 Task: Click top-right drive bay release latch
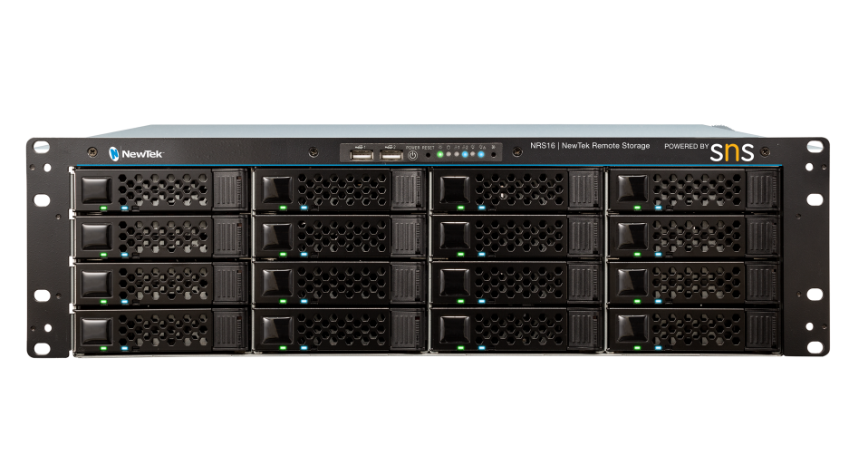click(632, 189)
